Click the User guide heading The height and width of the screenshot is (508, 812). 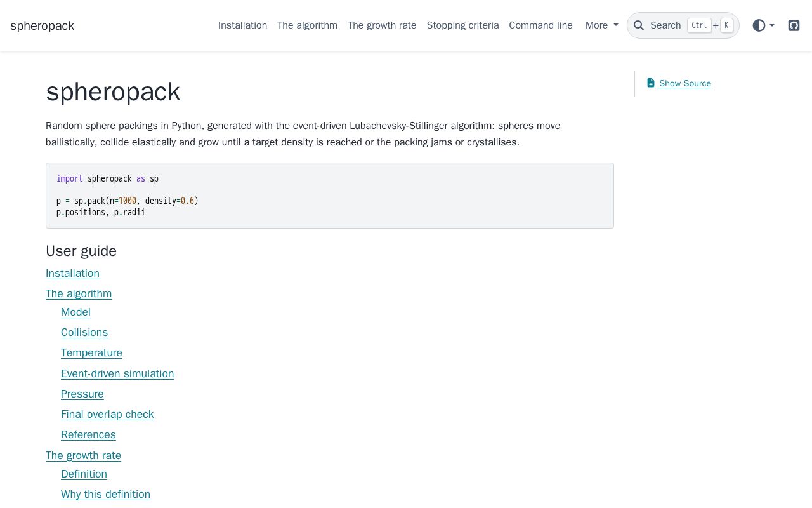(81, 251)
